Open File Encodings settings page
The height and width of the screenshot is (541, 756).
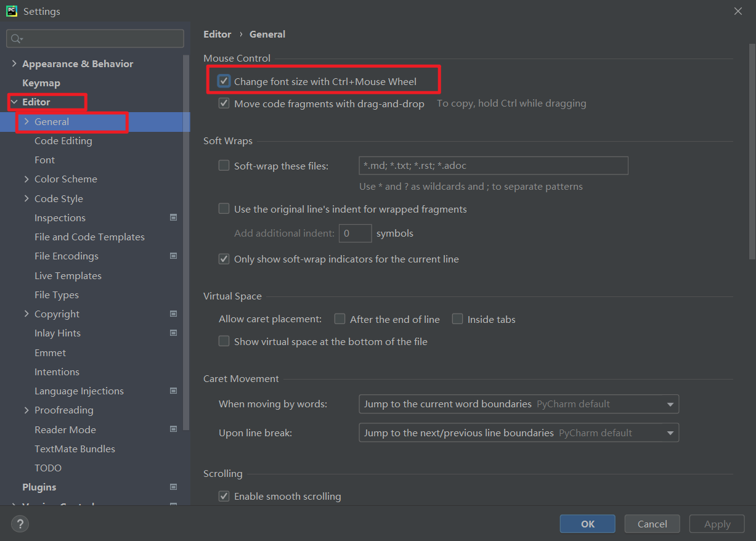click(67, 256)
